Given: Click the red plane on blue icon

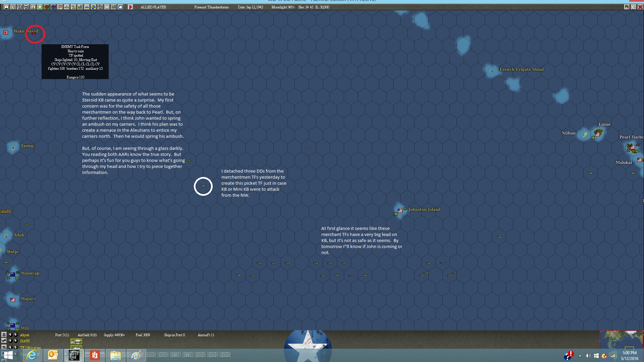Looking at the screenshot, I should click(x=53, y=7).
